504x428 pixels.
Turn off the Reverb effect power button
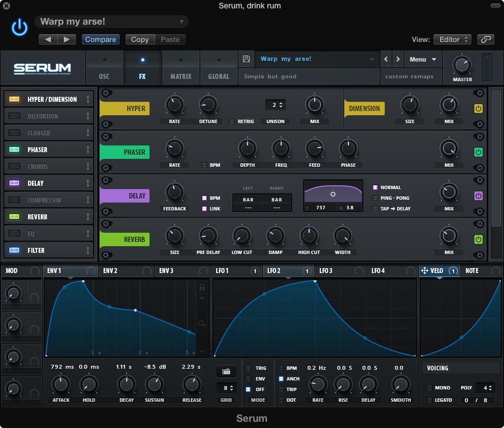478,239
